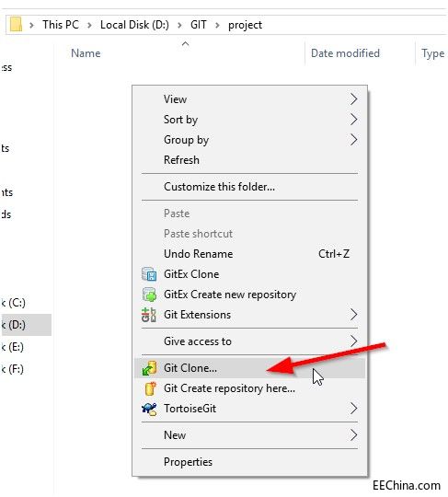Click the Git Create repository here icon
The height and width of the screenshot is (497, 448).
(x=150, y=388)
